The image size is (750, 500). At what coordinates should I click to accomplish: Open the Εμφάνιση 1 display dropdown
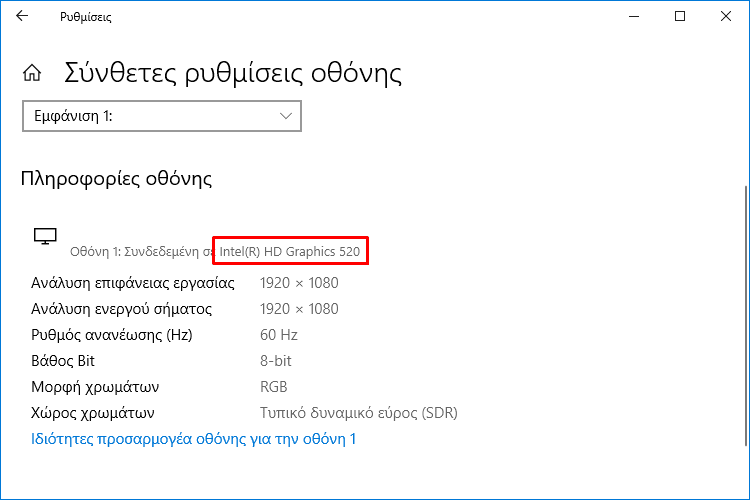tap(162, 116)
